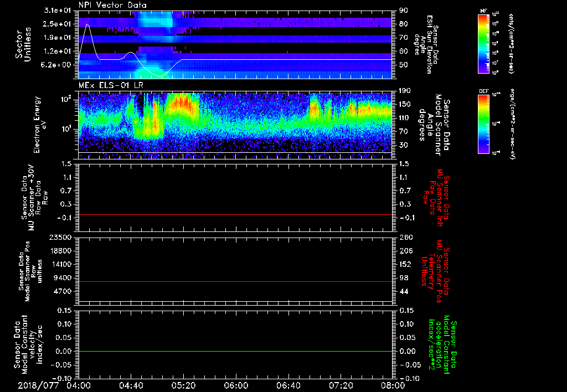This screenshot has width=567, height=392.
Task: Click the '9400' scanner position tick label
Action: tap(62, 278)
